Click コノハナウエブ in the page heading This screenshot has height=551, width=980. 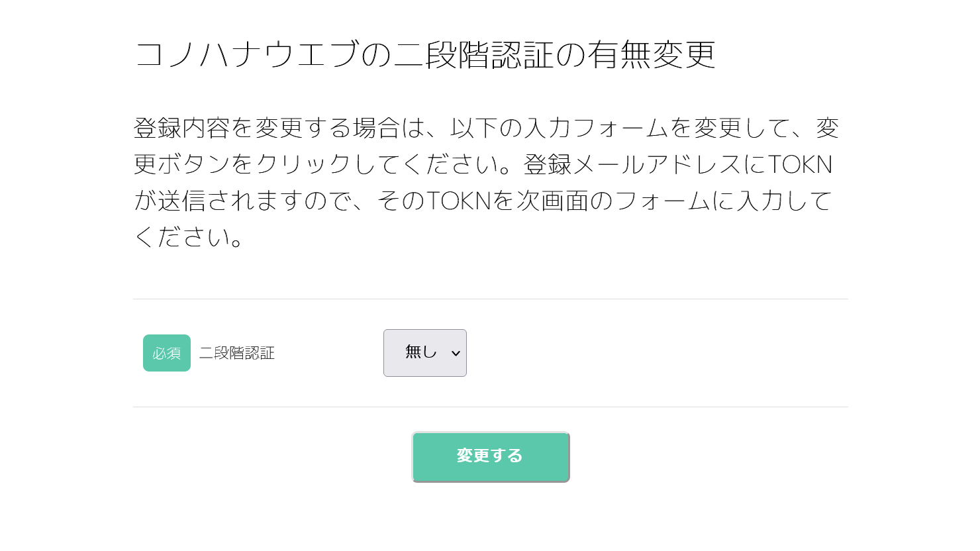coord(247,54)
